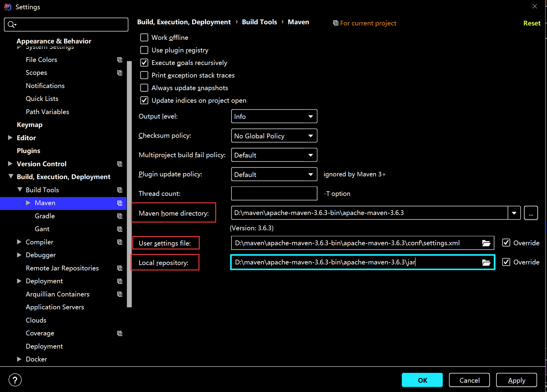
Task: Uncheck Update indices on project open
Action: click(x=144, y=100)
